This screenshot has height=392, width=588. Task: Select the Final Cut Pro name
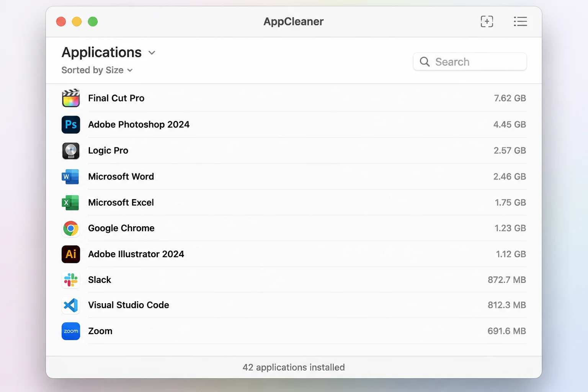pos(116,98)
